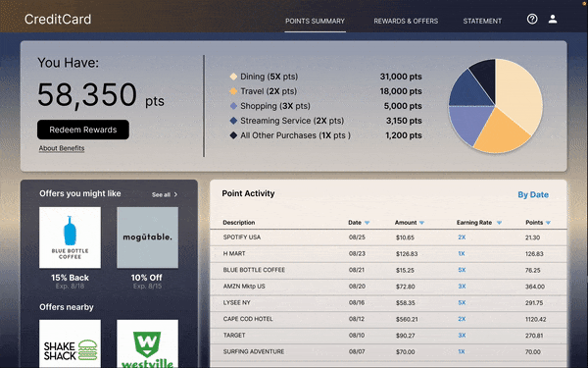The width and height of the screenshot is (588, 368).
Task: Select the BLUE BOTTLE COFFEE transaction
Action: click(x=388, y=270)
